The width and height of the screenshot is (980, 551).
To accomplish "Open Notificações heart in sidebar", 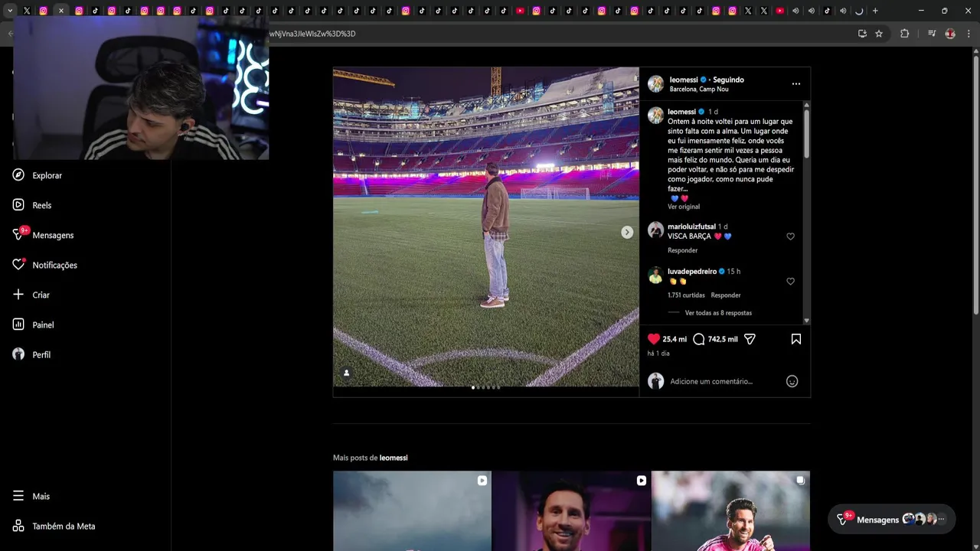I will (x=45, y=265).
